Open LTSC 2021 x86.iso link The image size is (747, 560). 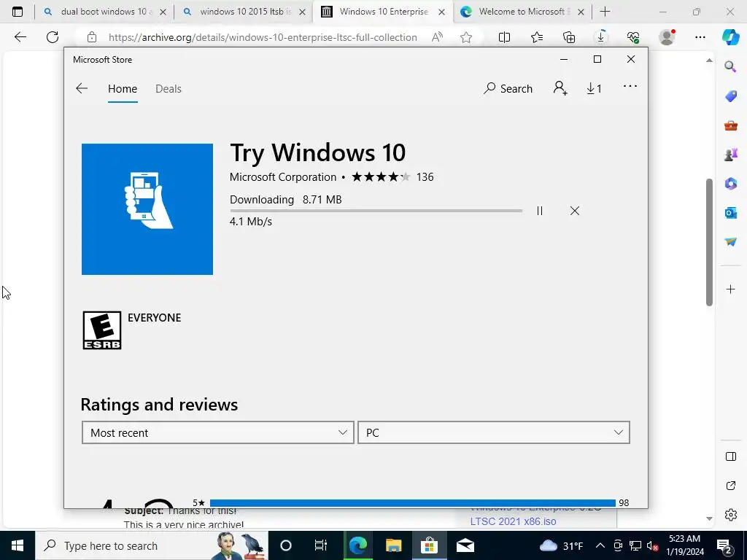(513, 521)
